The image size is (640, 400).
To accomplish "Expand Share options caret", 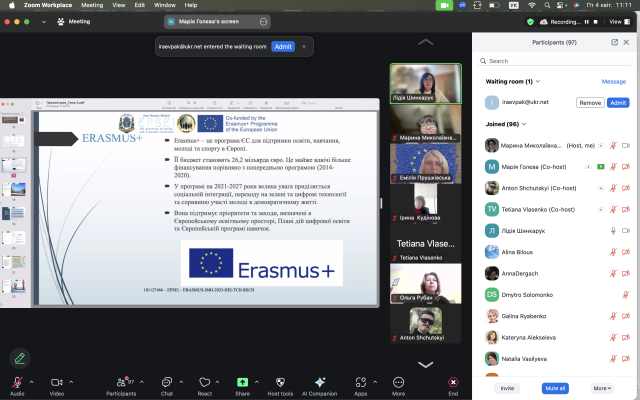I will [257, 382].
